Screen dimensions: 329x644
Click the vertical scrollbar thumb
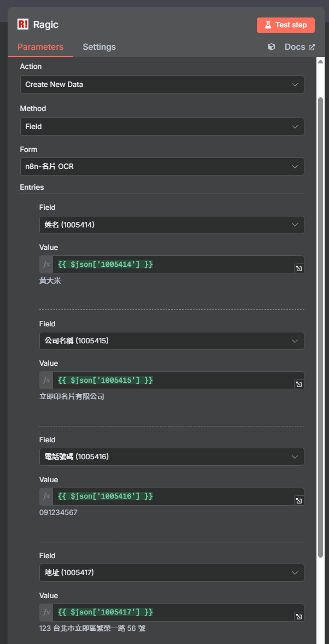[321, 327]
